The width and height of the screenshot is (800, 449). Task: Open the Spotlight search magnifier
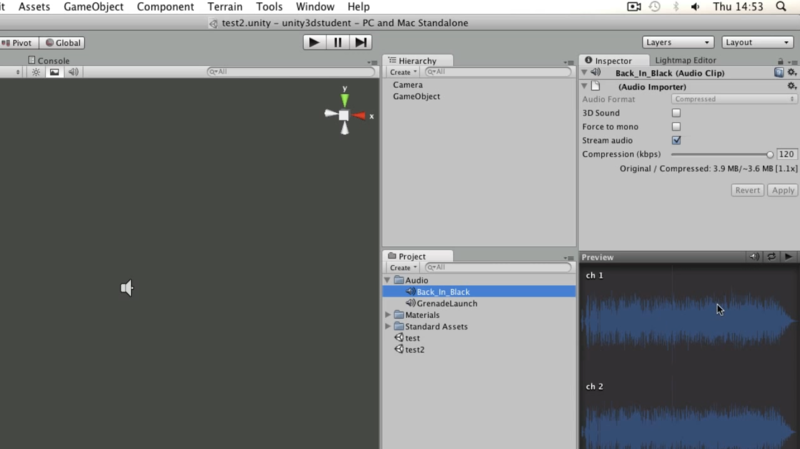coord(781,7)
